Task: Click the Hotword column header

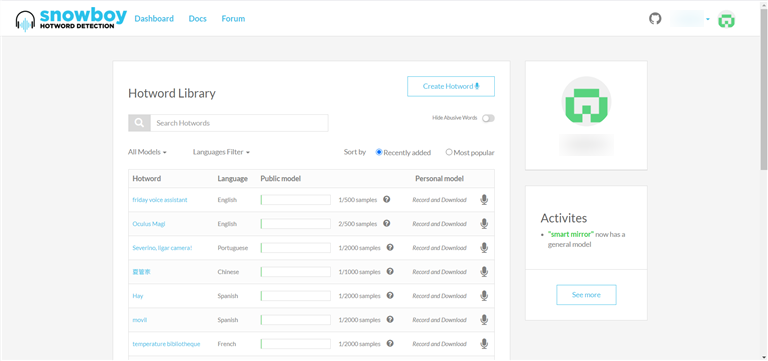Action: (146, 179)
